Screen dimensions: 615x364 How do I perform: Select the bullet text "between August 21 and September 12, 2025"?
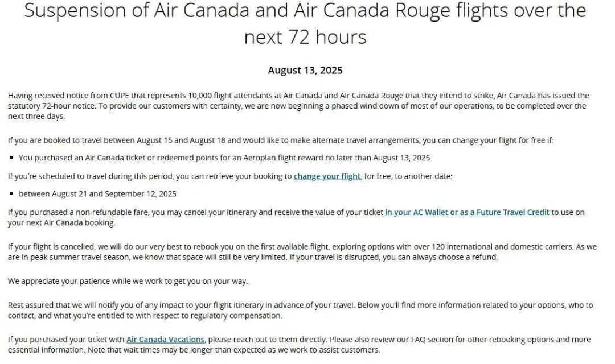(97, 194)
